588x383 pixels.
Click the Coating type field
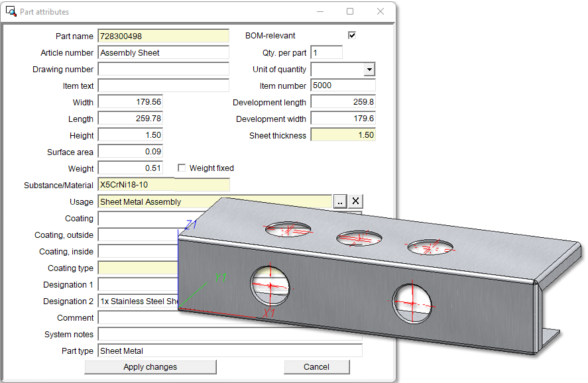point(138,268)
